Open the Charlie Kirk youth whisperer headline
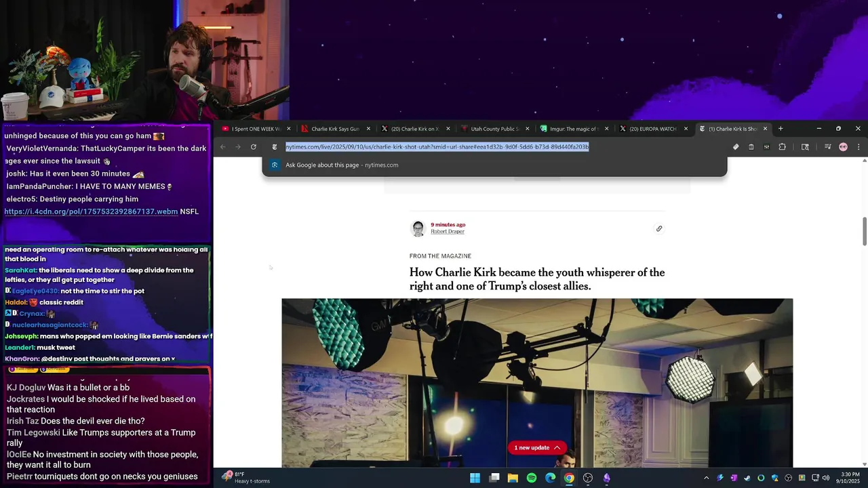The height and width of the screenshot is (488, 868). click(x=537, y=279)
